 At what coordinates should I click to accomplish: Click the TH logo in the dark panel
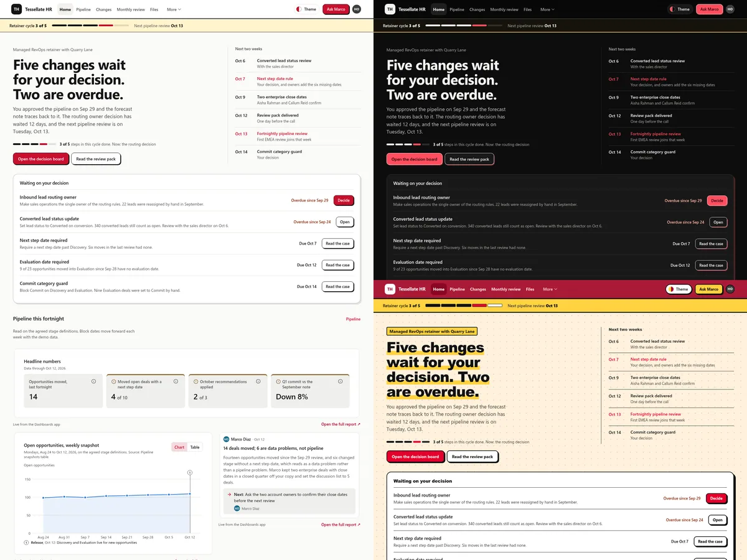[390, 9]
